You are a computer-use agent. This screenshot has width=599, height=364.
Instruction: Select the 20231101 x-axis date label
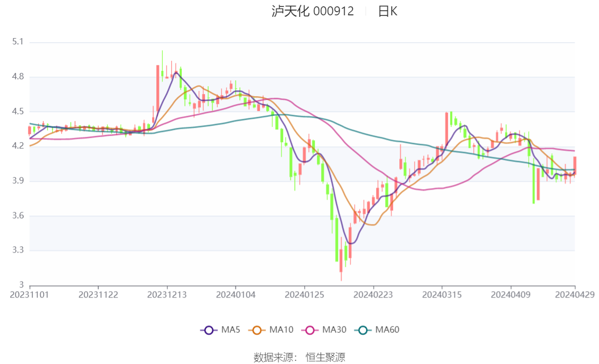click(30, 295)
